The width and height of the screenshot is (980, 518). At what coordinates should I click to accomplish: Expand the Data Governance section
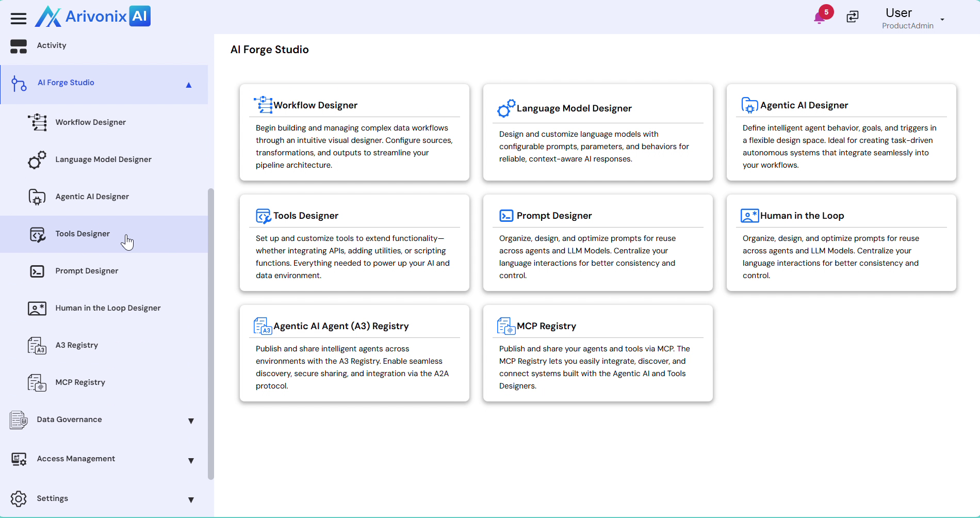[x=191, y=421]
